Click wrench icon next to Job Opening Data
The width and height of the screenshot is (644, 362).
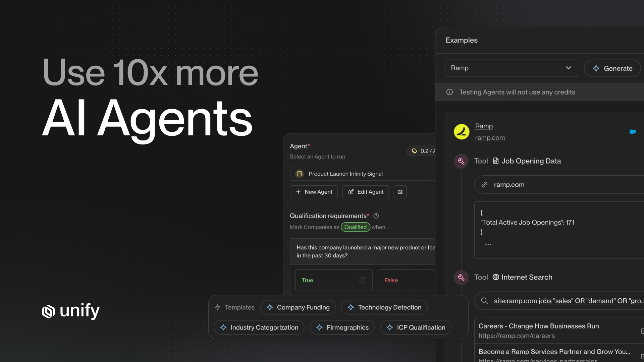coord(461,161)
